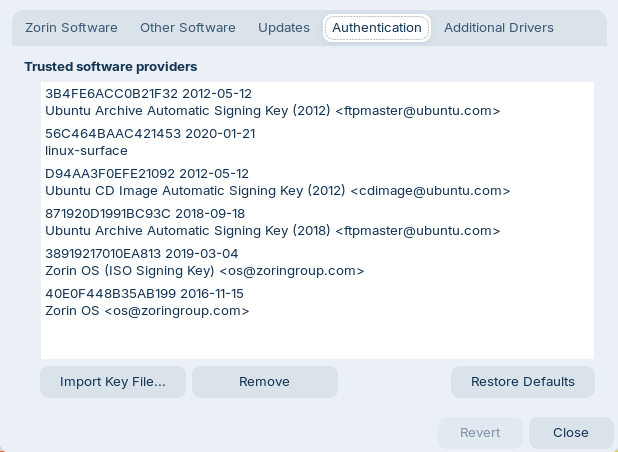Go to the Updates tab

point(283,28)
